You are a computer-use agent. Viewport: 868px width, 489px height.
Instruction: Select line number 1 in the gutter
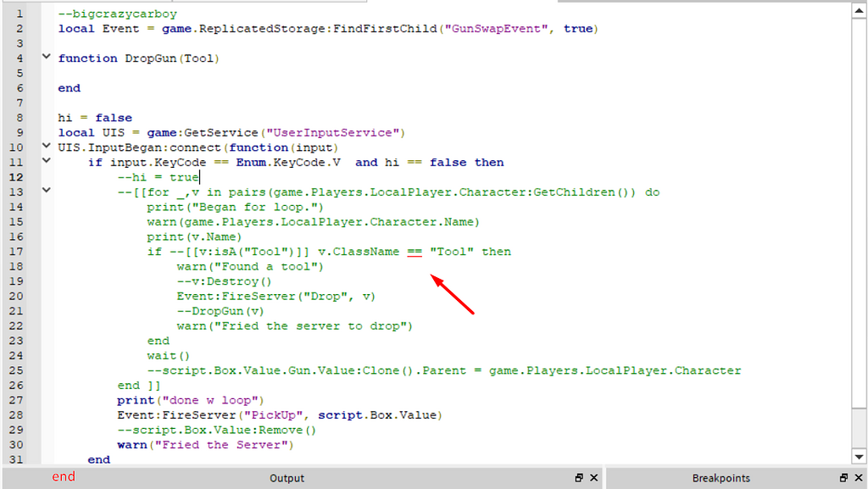(19, 14)
